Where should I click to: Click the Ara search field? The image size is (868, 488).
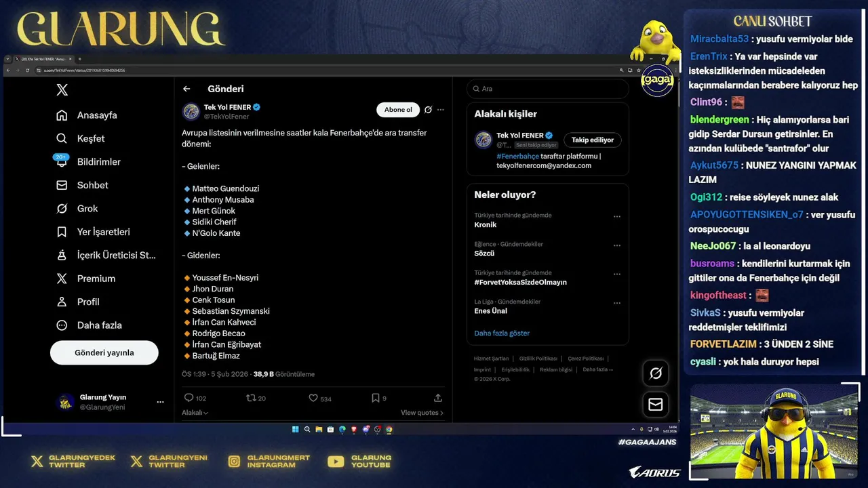[x=548, y=89]
